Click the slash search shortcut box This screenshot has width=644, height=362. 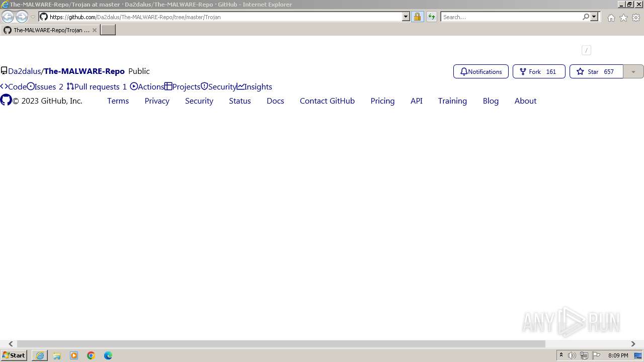coord(586,50)
